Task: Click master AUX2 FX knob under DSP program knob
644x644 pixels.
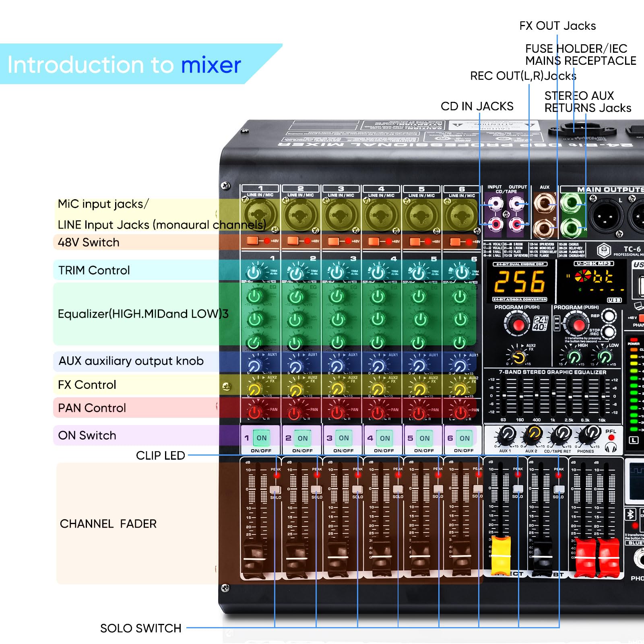Action: pyautogui.click(x=518, y=357)
